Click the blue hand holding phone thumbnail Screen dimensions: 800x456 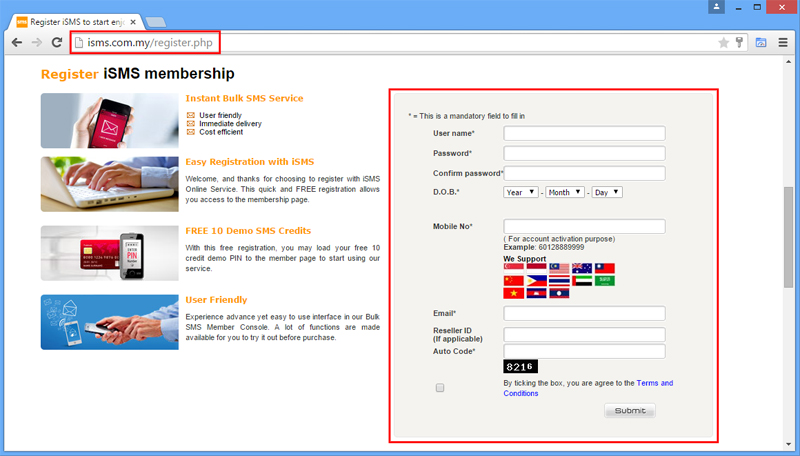(x=110, y=322)
